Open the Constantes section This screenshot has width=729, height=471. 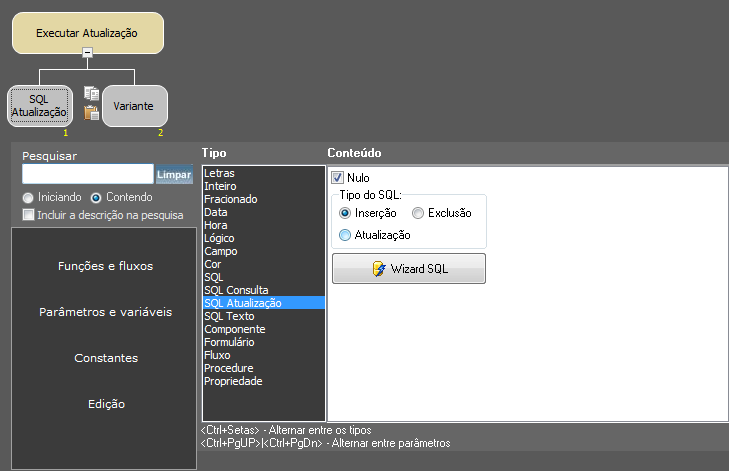click(x=105, y=358)
